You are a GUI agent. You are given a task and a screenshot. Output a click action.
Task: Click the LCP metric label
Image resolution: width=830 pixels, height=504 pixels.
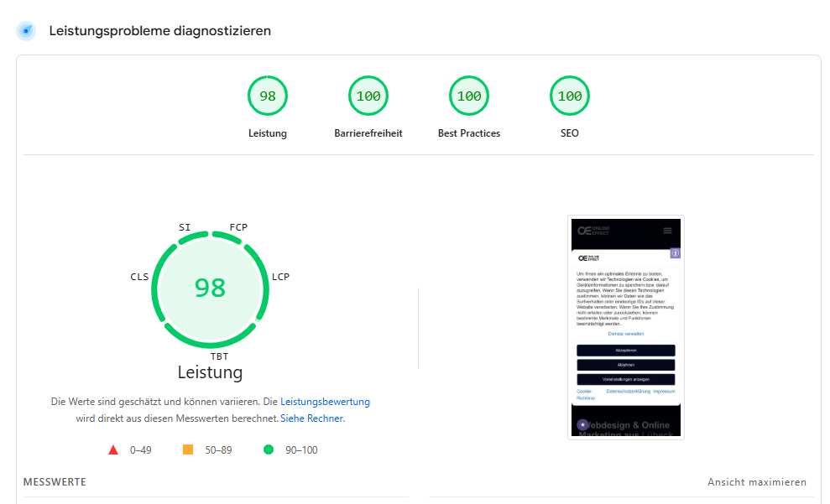[x=283, y=276]
